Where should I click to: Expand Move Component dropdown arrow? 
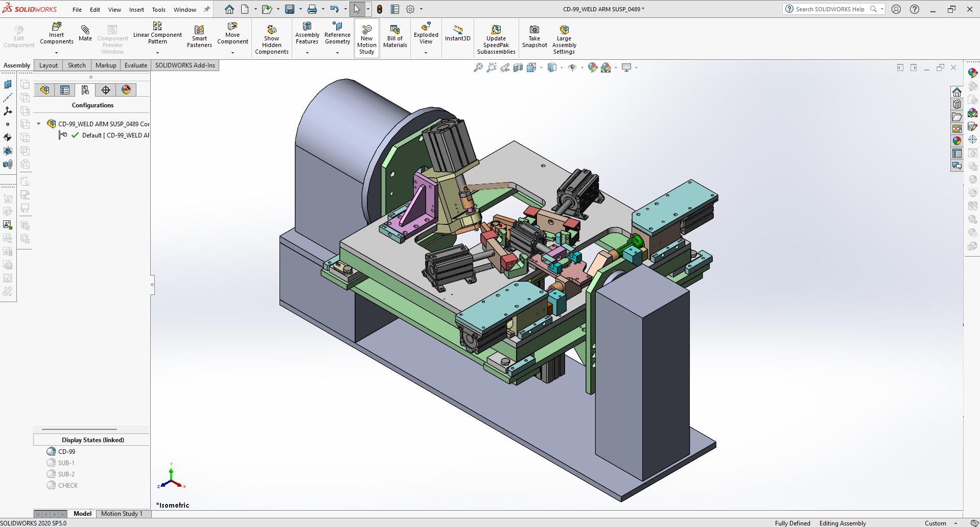pos(232,53)
